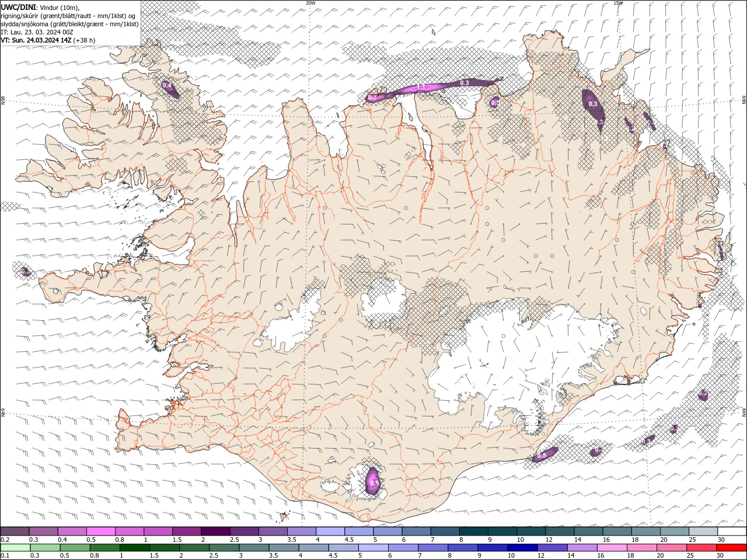Select the 2.5 swatch in the lower legend row
Image resolution: width=747 pixels, height=560 pixels.
[224, 548]
